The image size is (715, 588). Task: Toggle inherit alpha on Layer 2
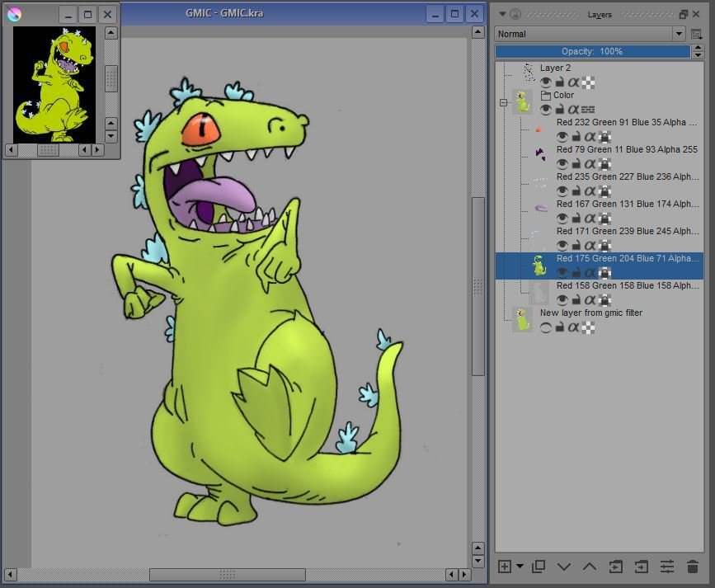[x=574, y=82]
